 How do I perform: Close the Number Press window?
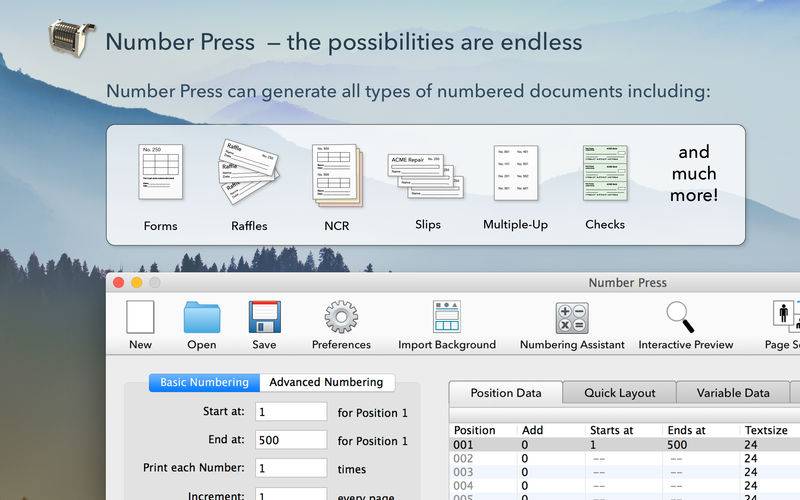(x=118, y=282)
